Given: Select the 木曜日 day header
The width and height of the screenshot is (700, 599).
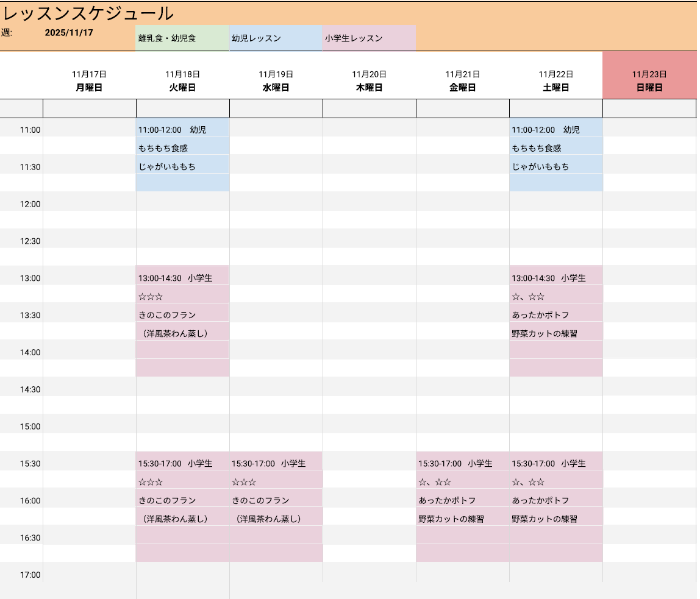Looking at the screenshot, I should (x=369, y=87).
